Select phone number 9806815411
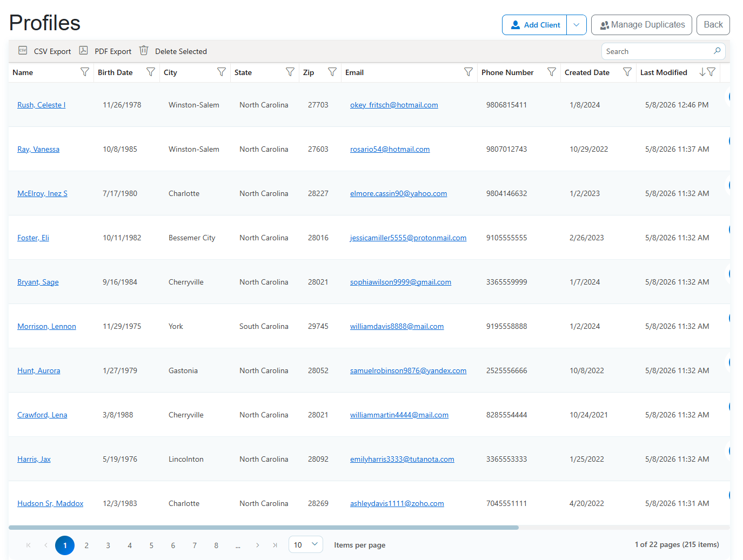The height and width of the screenshot is (560, 743). [506, 105]
